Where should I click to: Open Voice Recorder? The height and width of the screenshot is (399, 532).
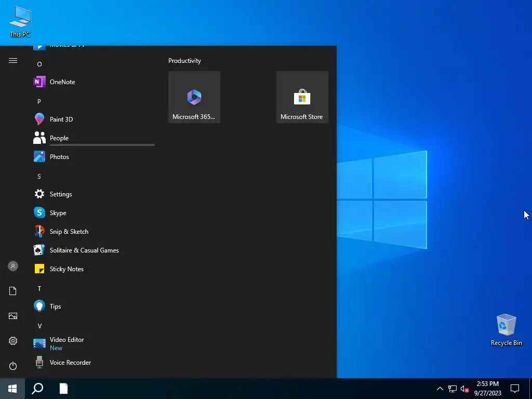[94, 362]
